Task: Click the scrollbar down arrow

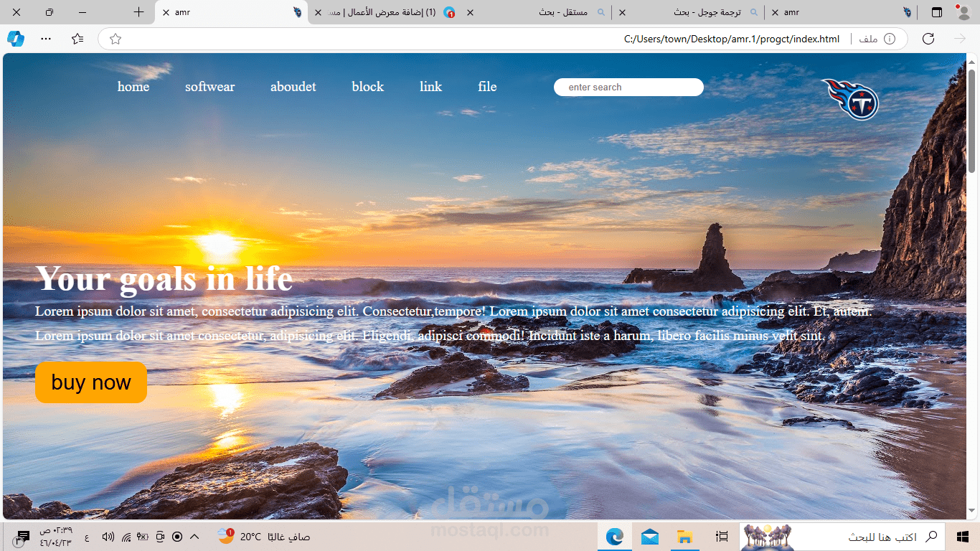Action: (972, 512)
